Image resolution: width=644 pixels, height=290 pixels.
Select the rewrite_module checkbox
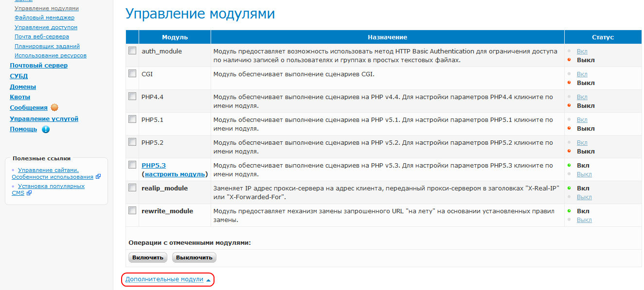tap(132, 210)
